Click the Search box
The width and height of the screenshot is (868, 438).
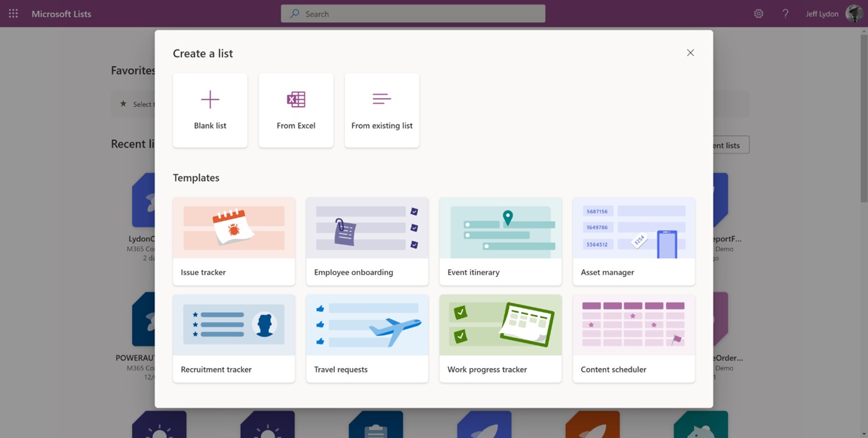pyautogui.click(x=413, y=13)
